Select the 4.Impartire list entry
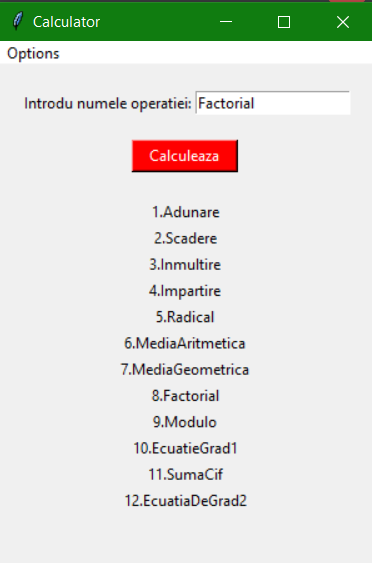The width and height of the screenshot is (372, 563). [x=185, y=291]
